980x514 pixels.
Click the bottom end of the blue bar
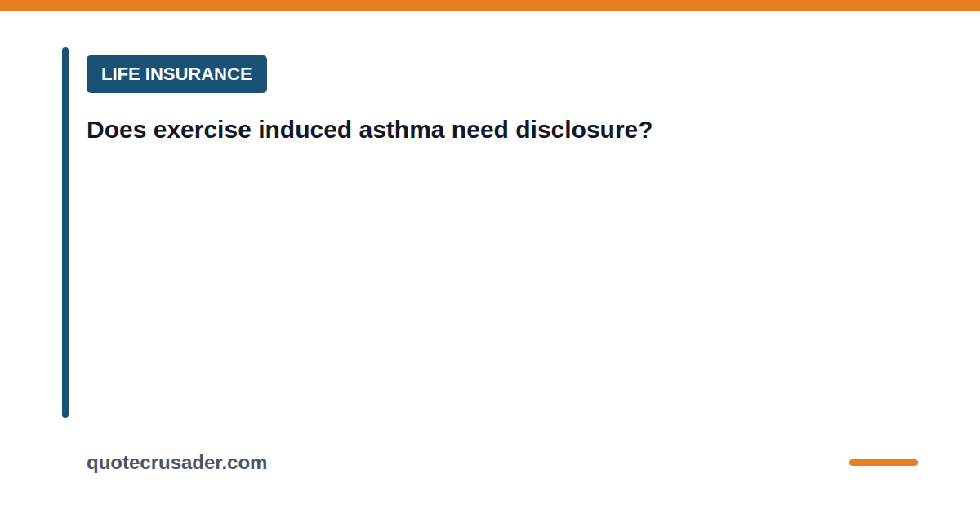(x=65, y=413)
